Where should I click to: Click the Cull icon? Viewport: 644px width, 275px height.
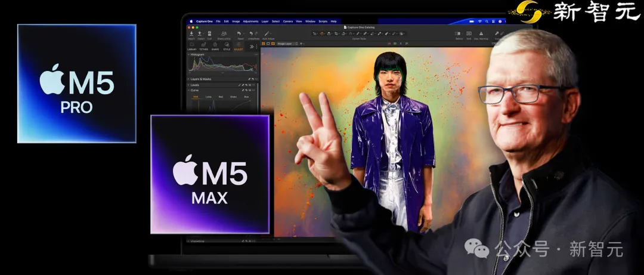click(210, 34)
